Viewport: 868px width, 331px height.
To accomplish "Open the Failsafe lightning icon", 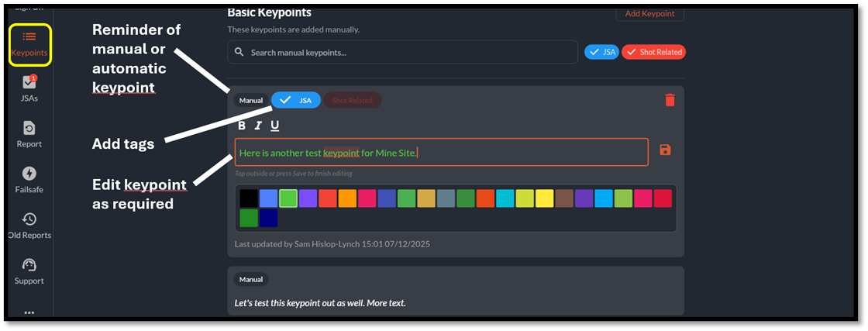I will [29, 179].
